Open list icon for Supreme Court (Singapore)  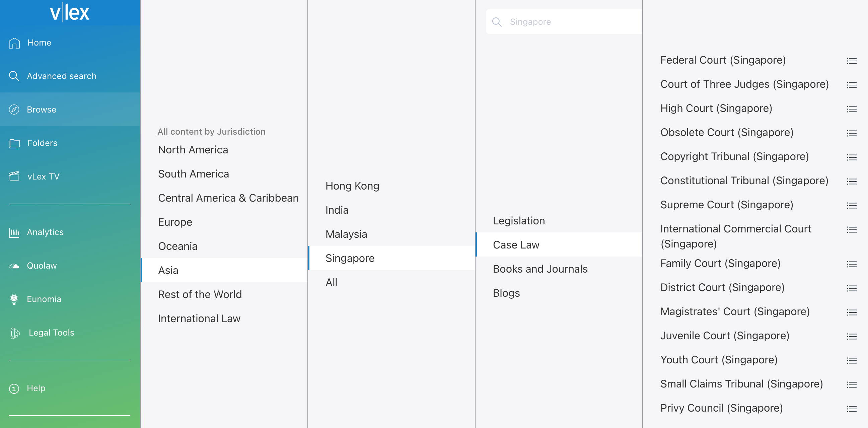[852, 205]
